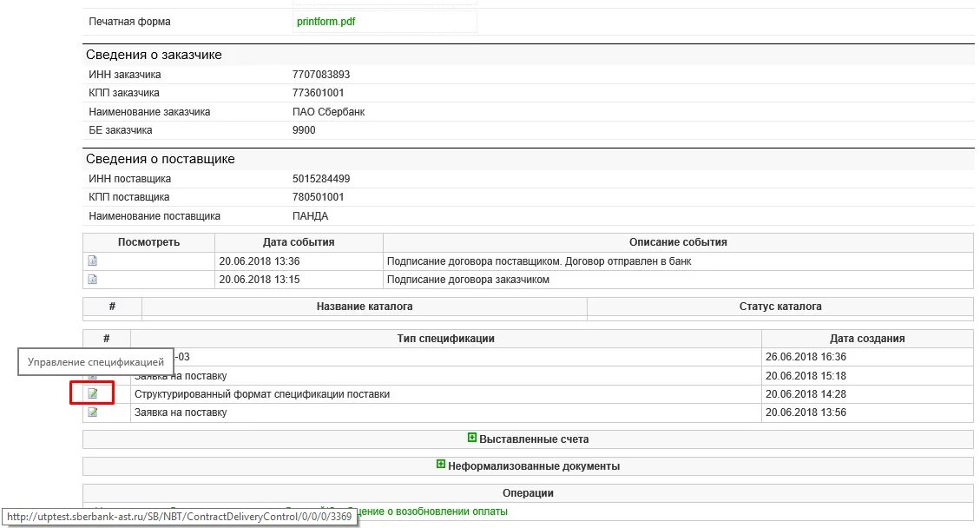This screenshot has width=980, height=528.
Task: Select the Тип спецификации column header
Action: 445,339
